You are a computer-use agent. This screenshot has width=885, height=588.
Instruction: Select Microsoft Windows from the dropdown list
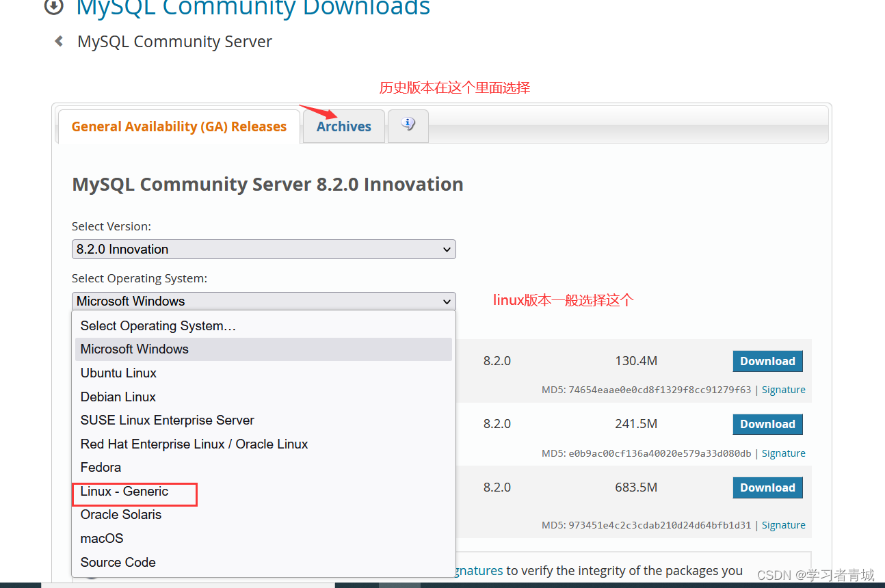(134, 349)
